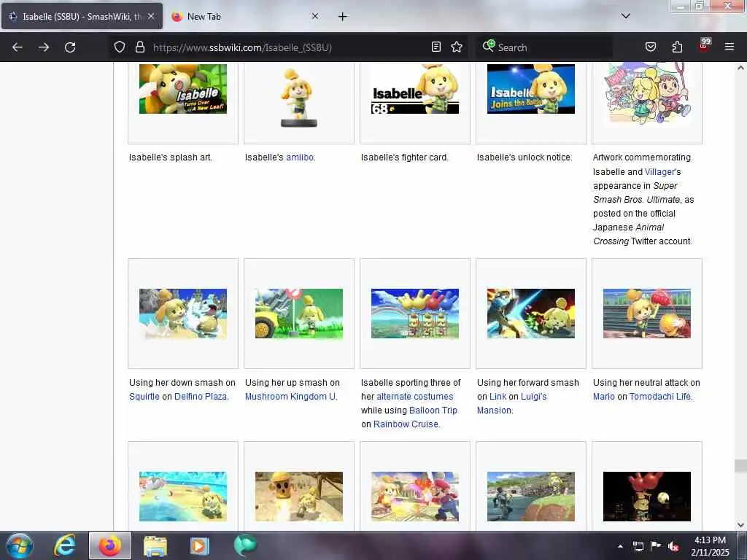747x560 pixels.
Task: Close the Isabelle SmashWiki tab
Action: [x=151, y=16]
